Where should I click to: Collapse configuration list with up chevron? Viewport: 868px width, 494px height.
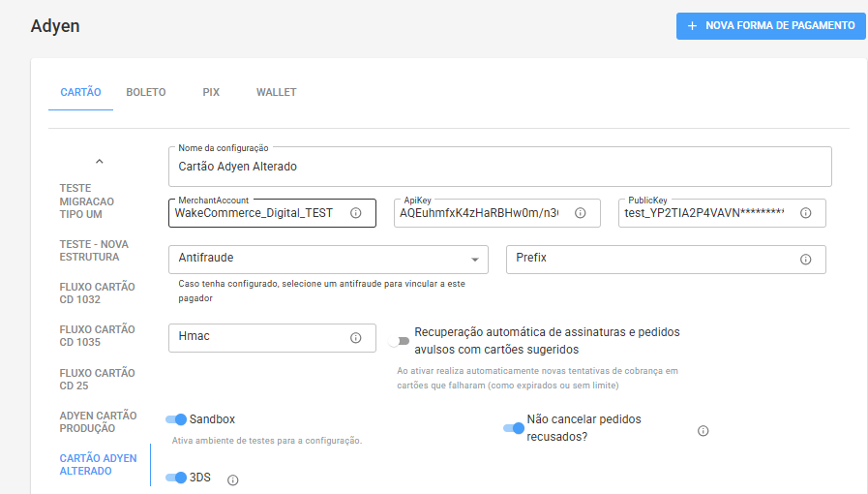(x=99, y=161)
